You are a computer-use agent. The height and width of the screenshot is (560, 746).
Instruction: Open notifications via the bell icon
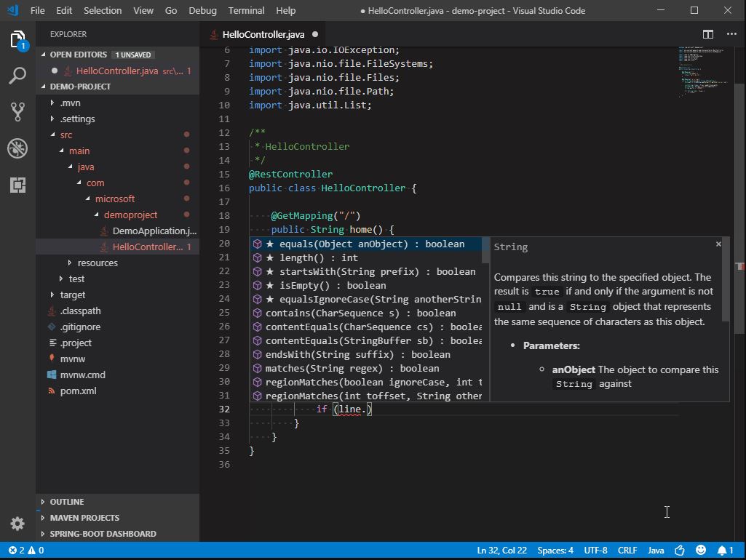coord(723,550)
